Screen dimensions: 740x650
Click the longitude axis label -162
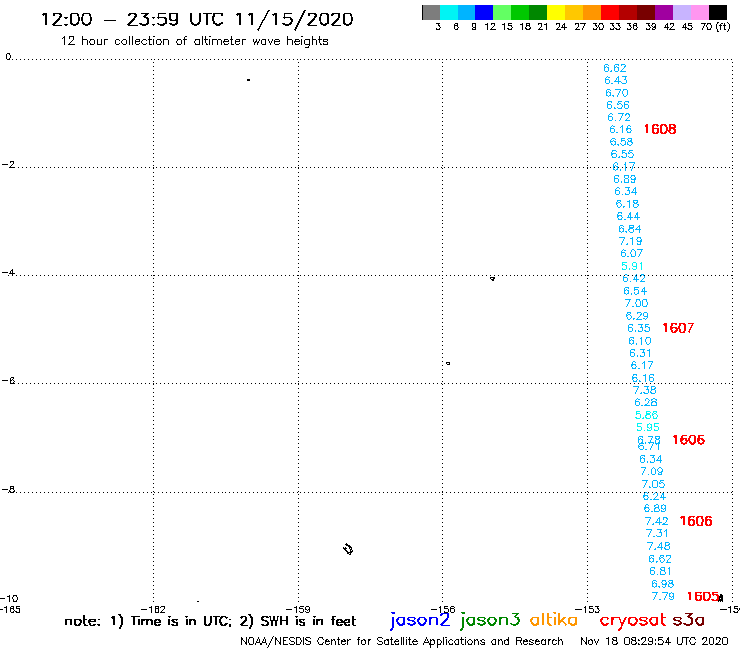(x=153, y=609)
